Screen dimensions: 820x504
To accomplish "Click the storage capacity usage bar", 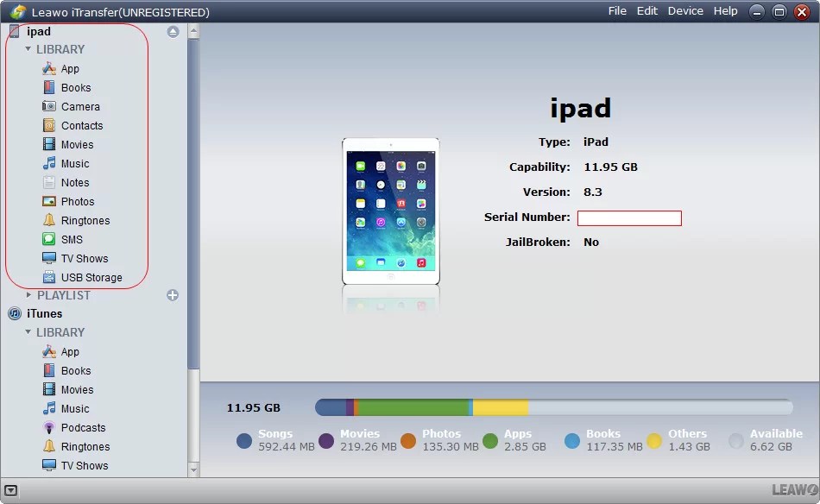I will tap(554, 407).
